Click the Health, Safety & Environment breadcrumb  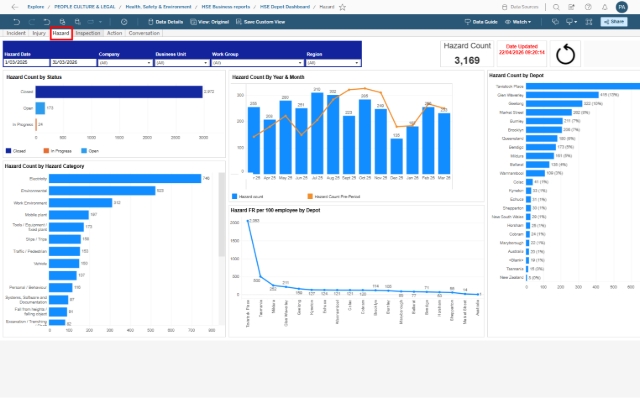[x=158, y=7]
